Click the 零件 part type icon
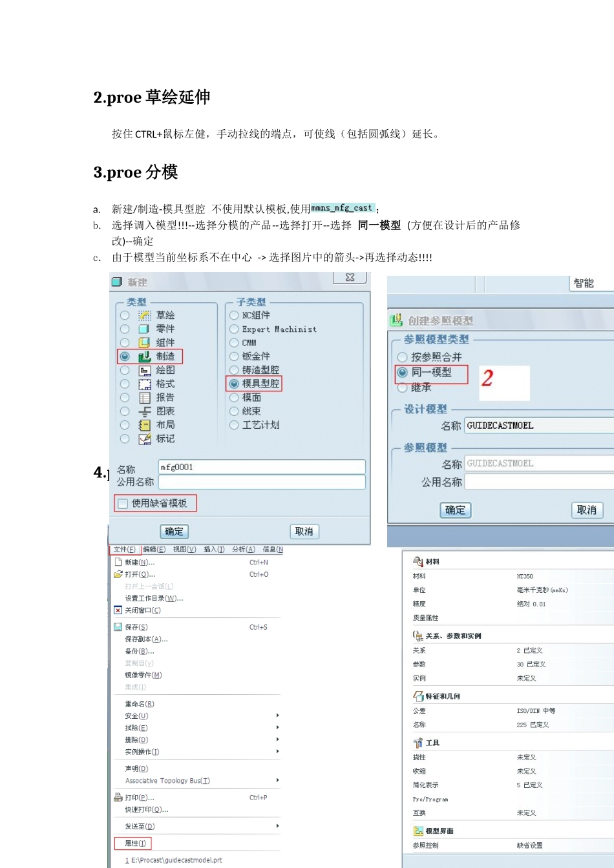The width and height of the screenshot is (614, 868). (145, 329)
